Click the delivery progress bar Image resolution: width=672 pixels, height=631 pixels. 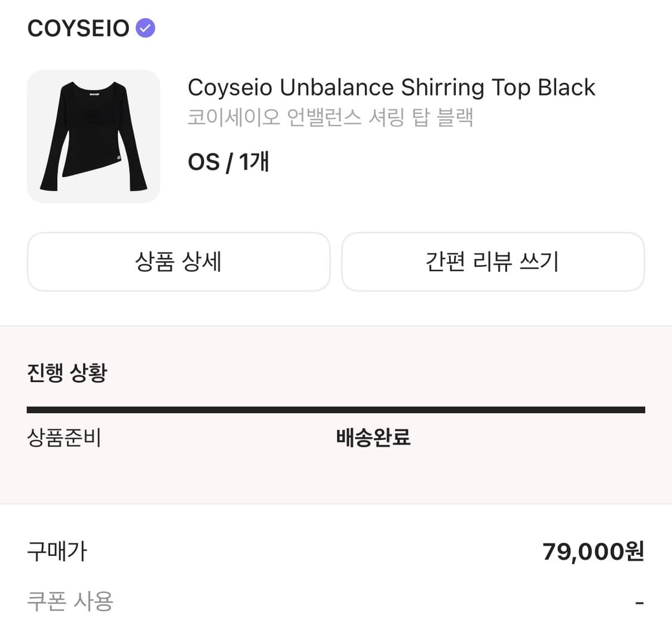tap(336, 409)
